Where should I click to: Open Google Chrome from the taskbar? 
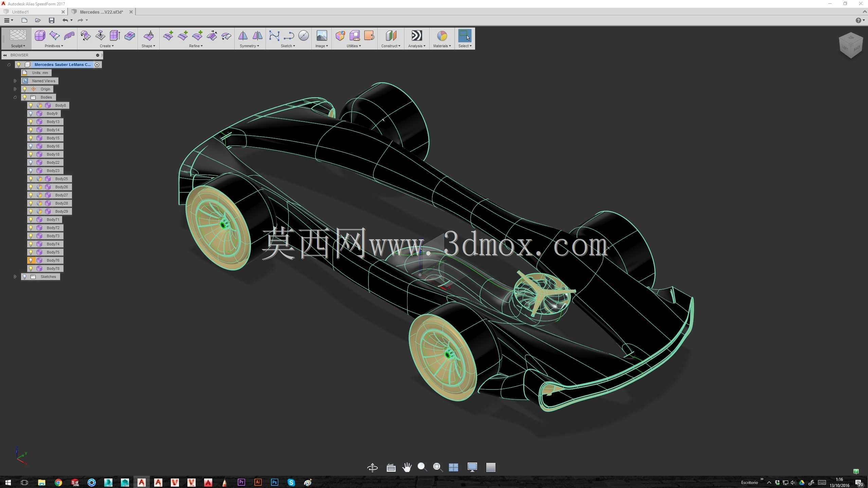(58, 482)
